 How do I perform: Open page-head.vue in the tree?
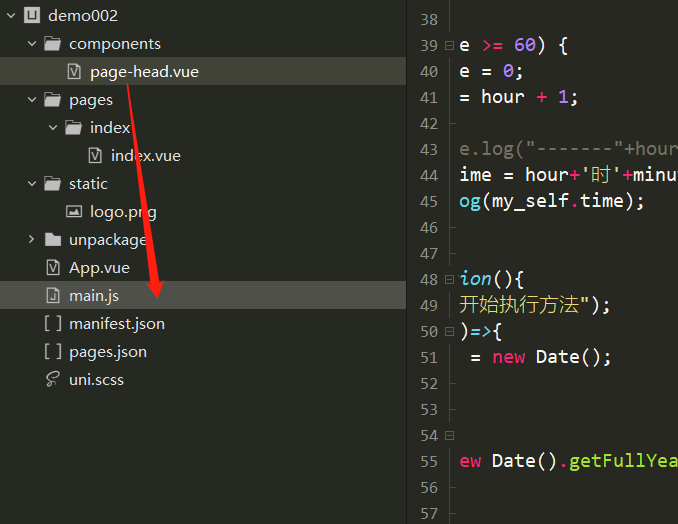click(x=144, y=72)
